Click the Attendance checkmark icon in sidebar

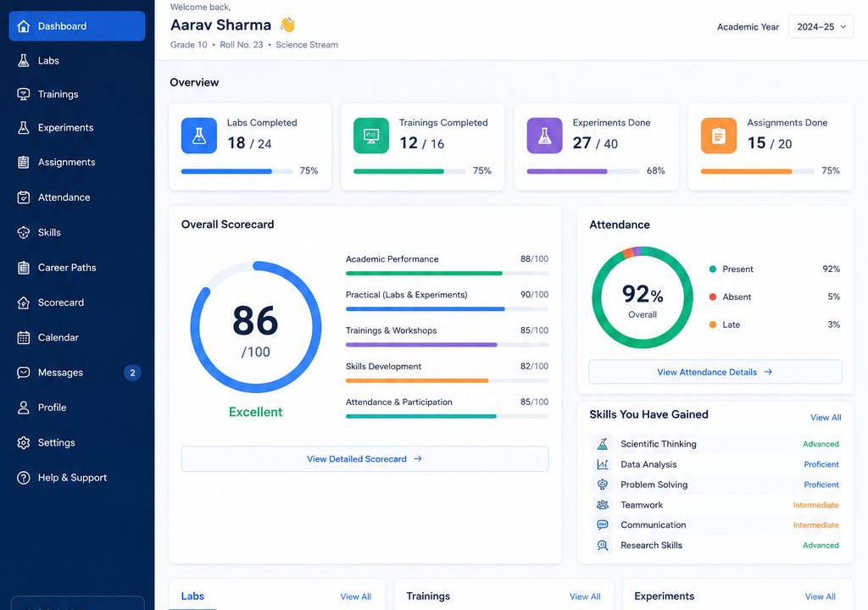[x=23, y=197]
